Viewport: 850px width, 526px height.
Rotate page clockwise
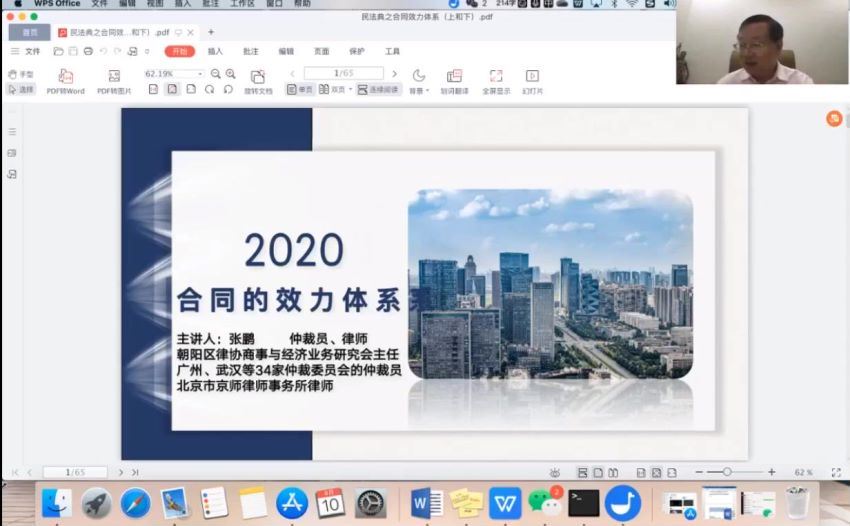pos(209,89)
